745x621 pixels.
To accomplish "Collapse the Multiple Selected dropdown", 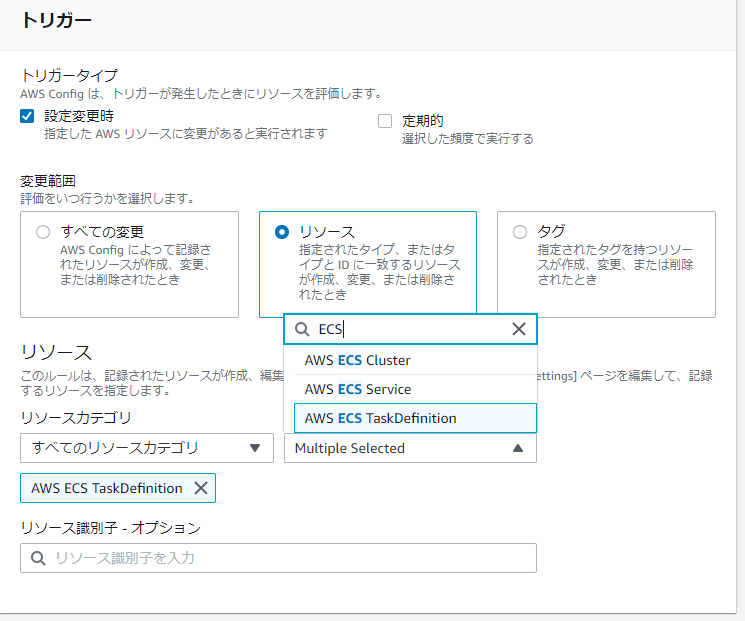I will pyautogui.click(x=411, y=448).
